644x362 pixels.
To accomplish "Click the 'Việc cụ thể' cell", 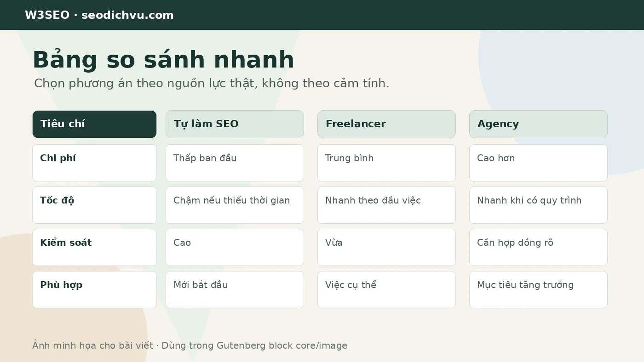I will [386, 289].
